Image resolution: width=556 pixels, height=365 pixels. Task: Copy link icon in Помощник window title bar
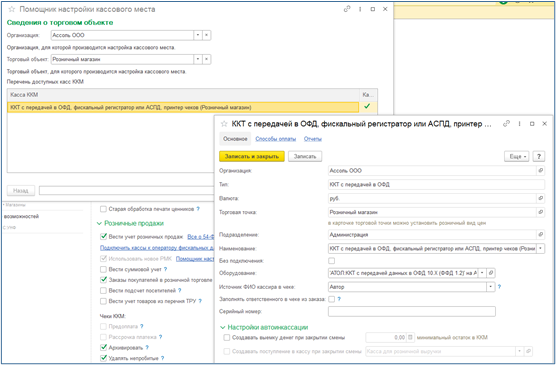(347, 9)
